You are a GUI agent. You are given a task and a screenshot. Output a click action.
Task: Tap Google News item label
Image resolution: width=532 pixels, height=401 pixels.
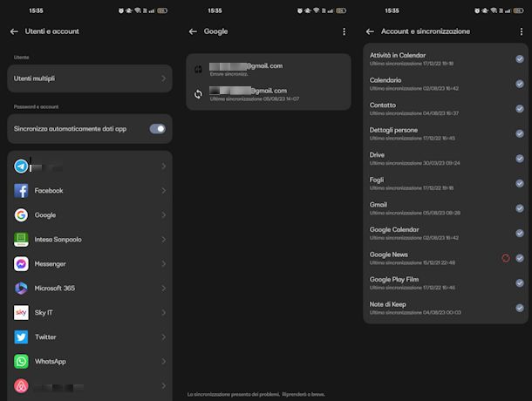tap(389, 255)
